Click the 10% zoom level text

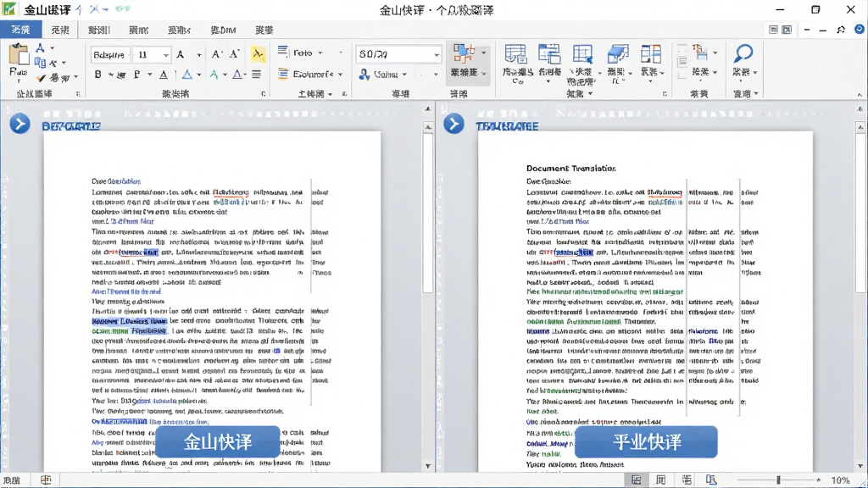click(x=840, y=480)
